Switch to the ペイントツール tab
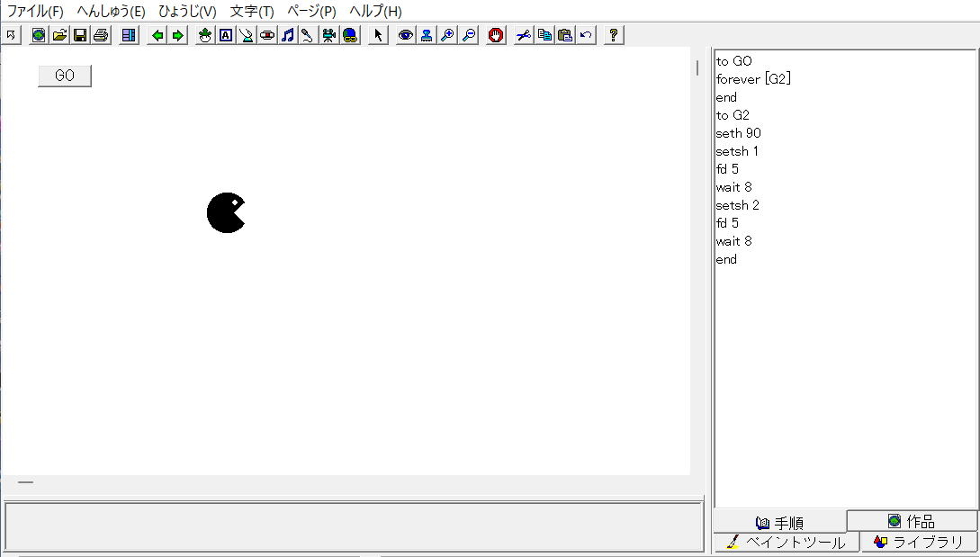The width and height of the screenshot is (980, 557). [x=787, y=542]
